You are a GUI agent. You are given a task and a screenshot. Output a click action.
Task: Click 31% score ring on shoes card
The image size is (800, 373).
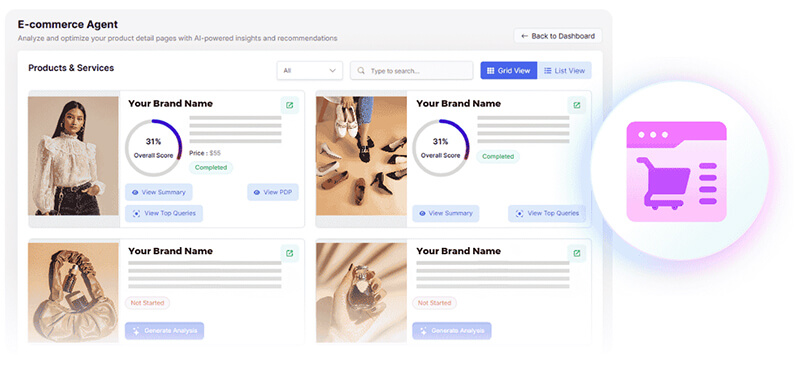pos(441,148)
